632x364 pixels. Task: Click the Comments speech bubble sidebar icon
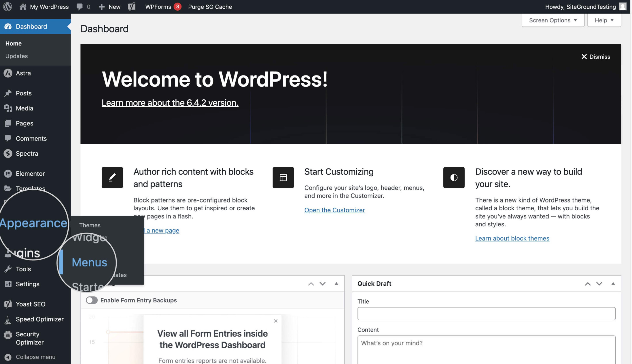[x=8, y=138]
